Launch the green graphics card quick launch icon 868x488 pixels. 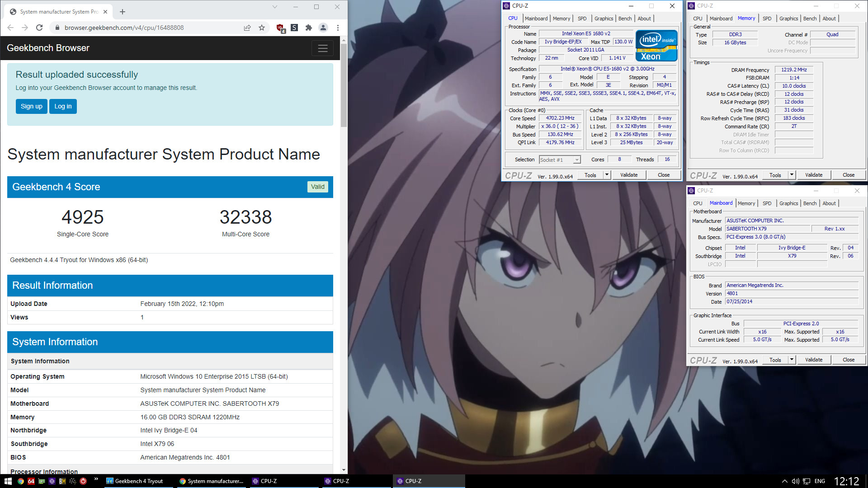42,481
